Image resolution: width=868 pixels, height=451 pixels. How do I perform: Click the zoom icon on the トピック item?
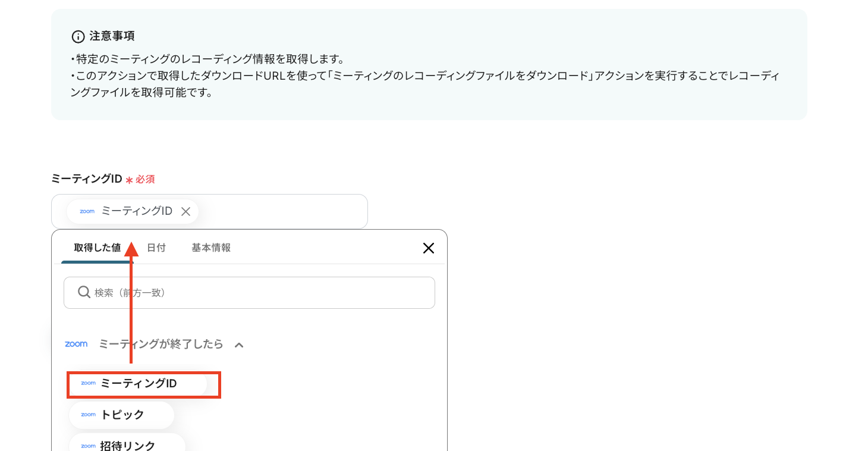coord(88,414)
